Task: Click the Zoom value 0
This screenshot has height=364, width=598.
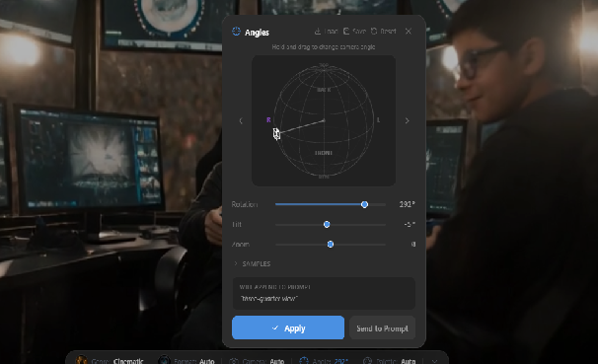Action: click(413, 245)
